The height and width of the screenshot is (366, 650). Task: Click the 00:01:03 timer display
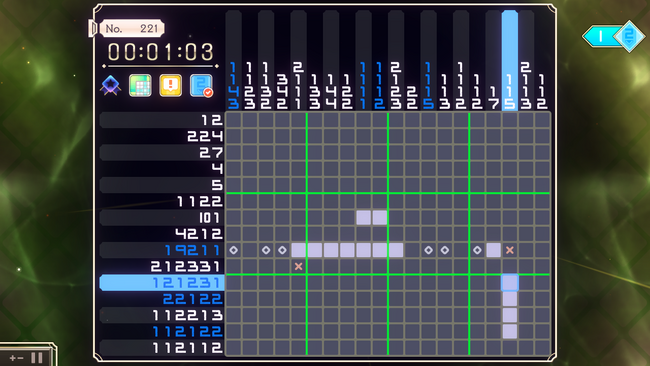click(161, 52)
